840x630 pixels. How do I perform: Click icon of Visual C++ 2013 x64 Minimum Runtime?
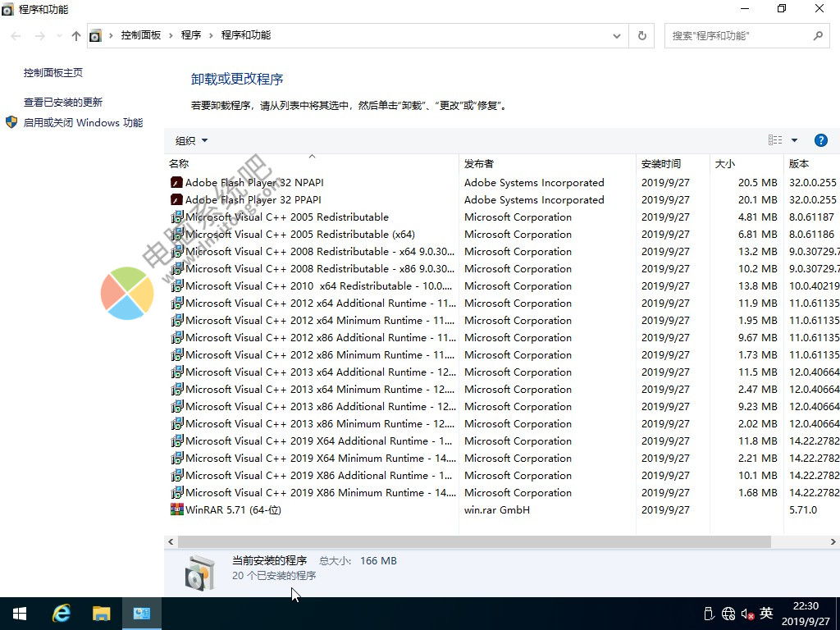177,389
